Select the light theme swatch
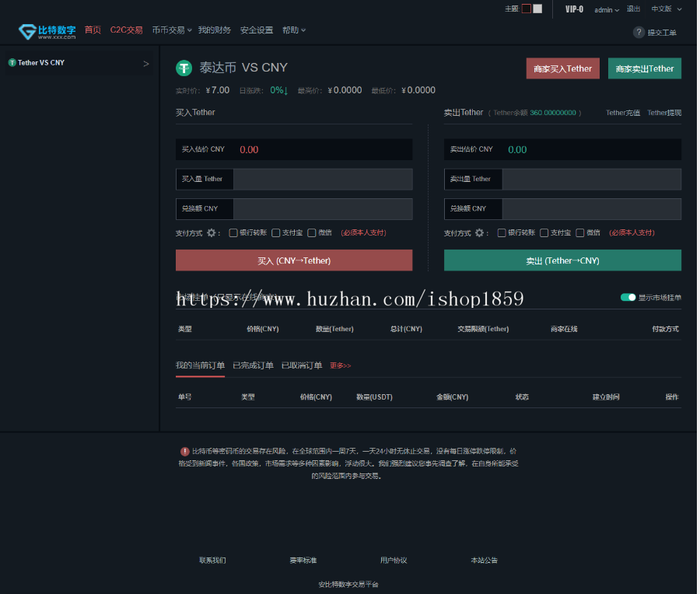Viewport: 700px width, 594px height. (x=537, y=9)
